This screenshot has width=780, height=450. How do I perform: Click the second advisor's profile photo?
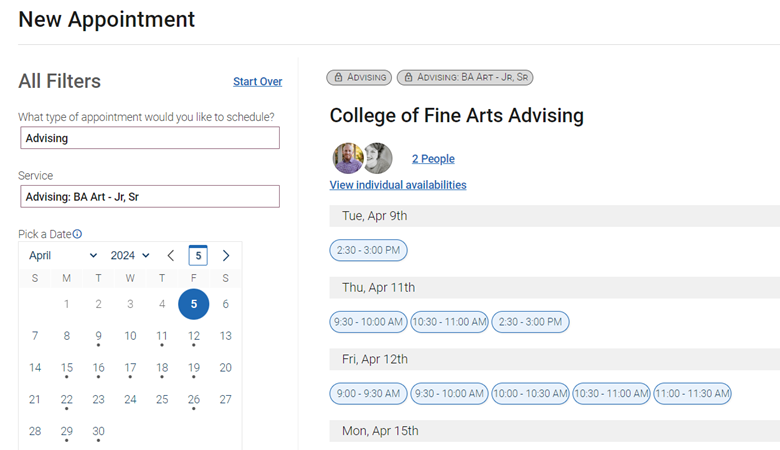[377, 158]
